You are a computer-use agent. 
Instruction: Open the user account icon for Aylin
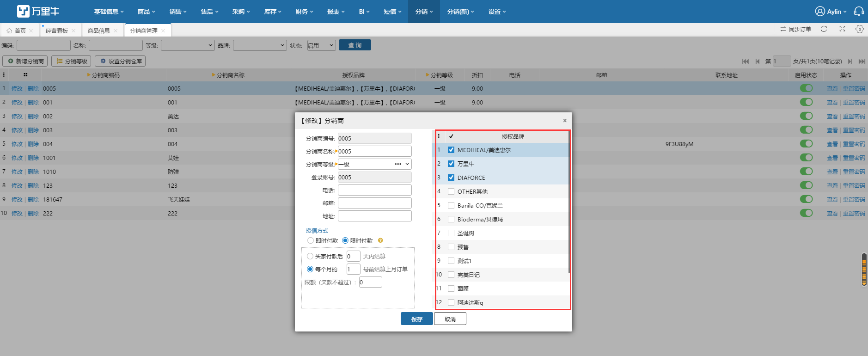pyautogui.click(x=820, y=12)
